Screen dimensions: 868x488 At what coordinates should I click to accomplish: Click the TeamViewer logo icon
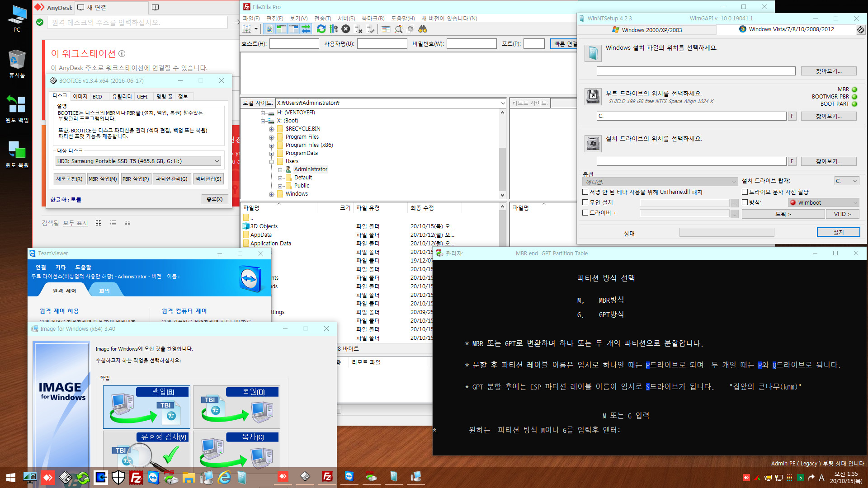click(250, 279)
